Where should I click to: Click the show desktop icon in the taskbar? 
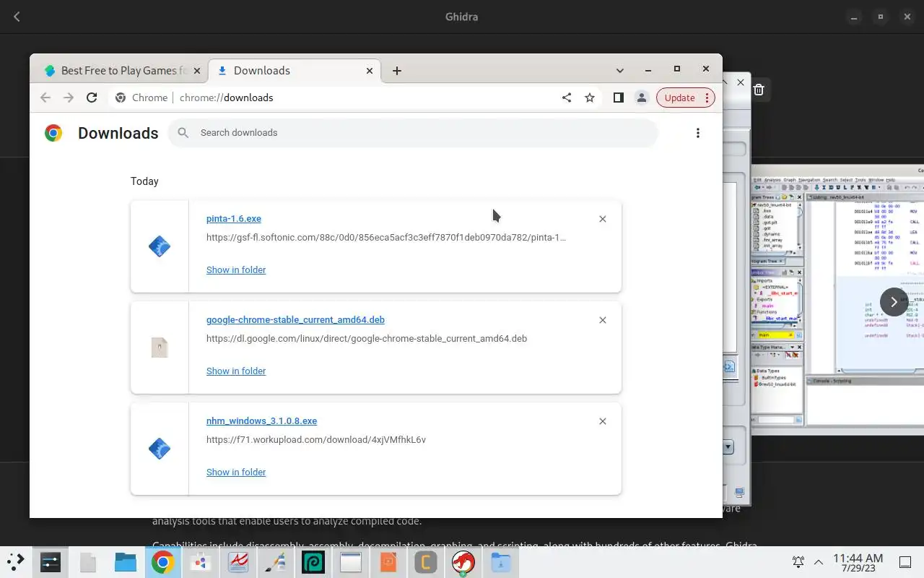tap(905, 562)
